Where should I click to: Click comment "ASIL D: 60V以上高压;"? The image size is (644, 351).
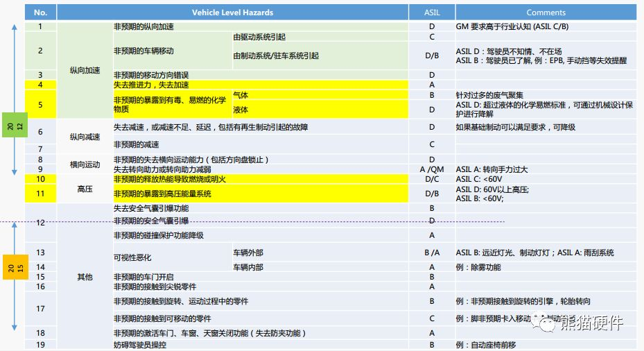(492, 189)
